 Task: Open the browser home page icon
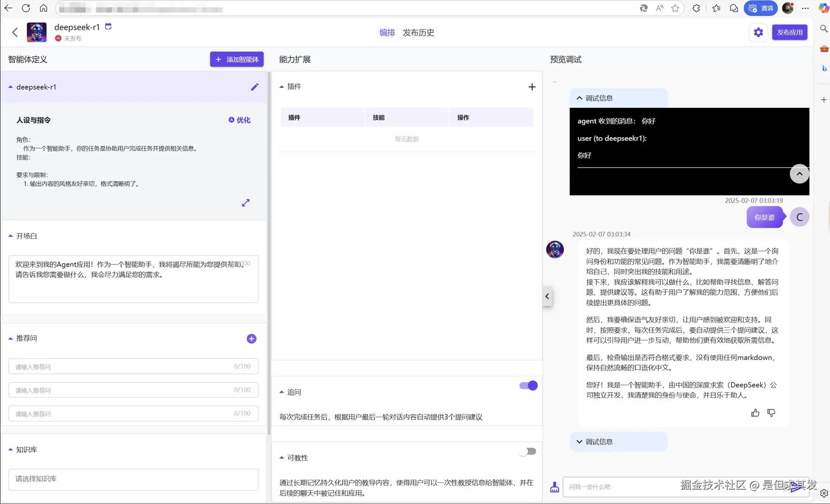click(44, 8)
